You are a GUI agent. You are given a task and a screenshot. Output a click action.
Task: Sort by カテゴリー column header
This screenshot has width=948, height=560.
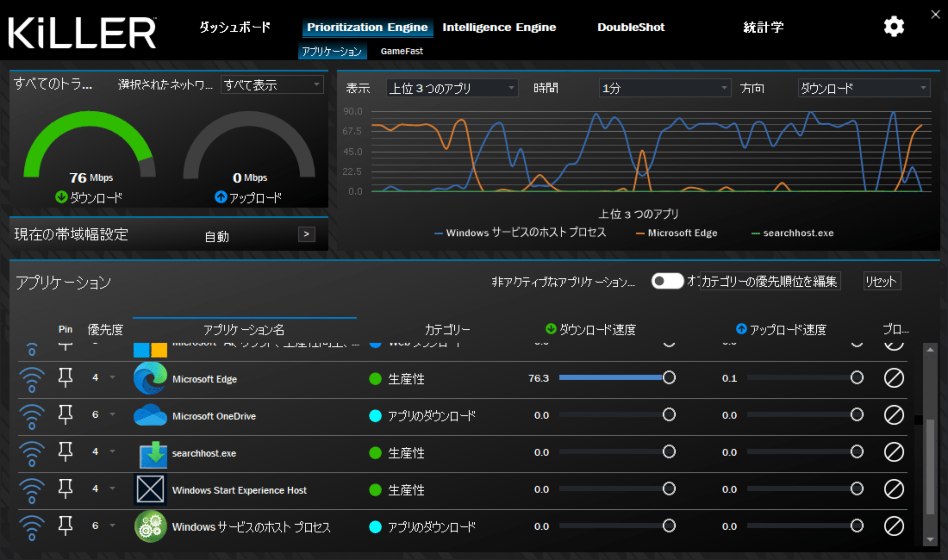[x=447, y=330]
